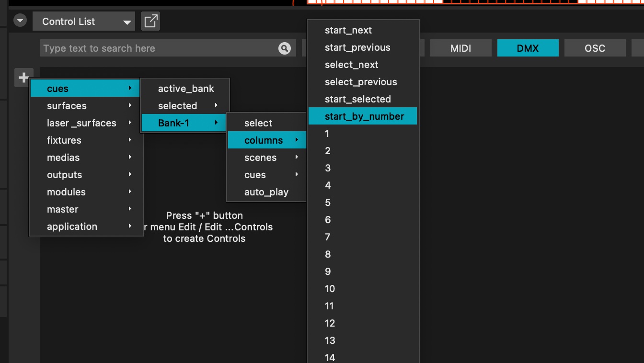Switch to the MIDI filter tab
This screenshot has height=363, width=644.
click(461, 48)
